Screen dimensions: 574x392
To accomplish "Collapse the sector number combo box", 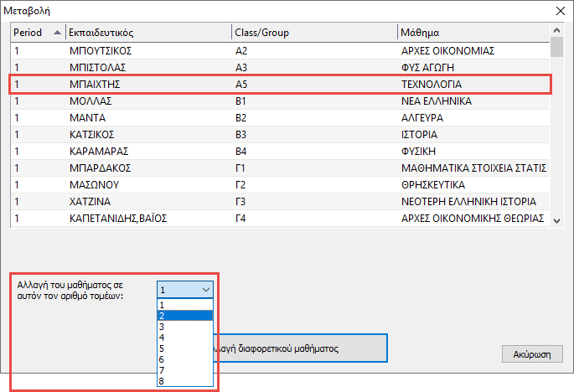I will click(206, 289).
